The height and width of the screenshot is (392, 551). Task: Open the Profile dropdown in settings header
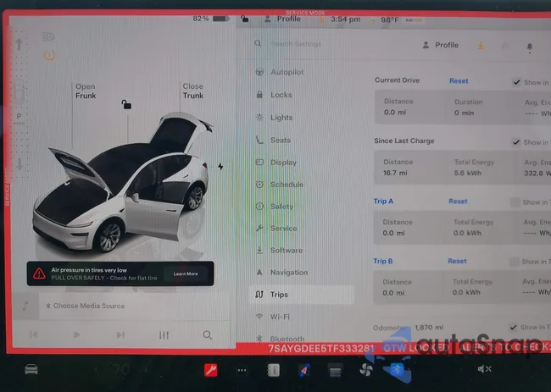pos(439,46)
